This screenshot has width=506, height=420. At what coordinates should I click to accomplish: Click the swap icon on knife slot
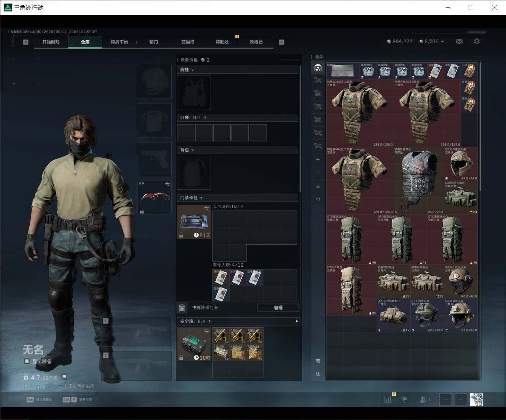coord(167,185)
